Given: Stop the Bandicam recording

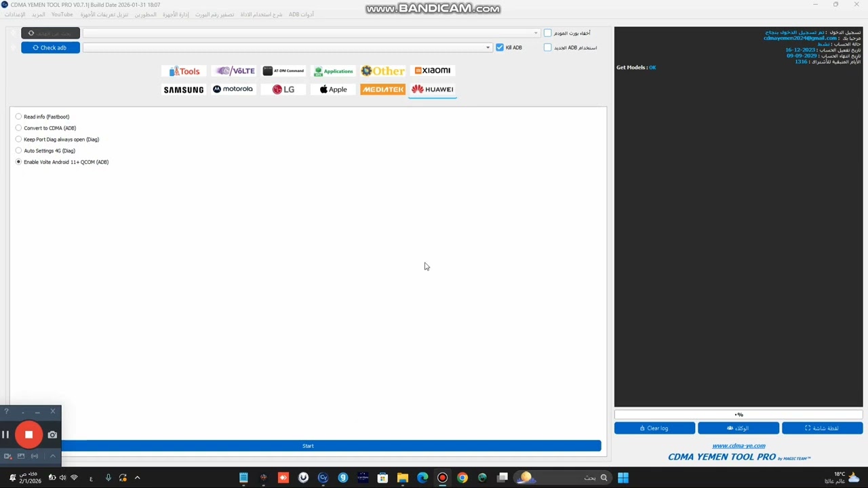Looking at the screenshot, I should (x=28, y=434).
